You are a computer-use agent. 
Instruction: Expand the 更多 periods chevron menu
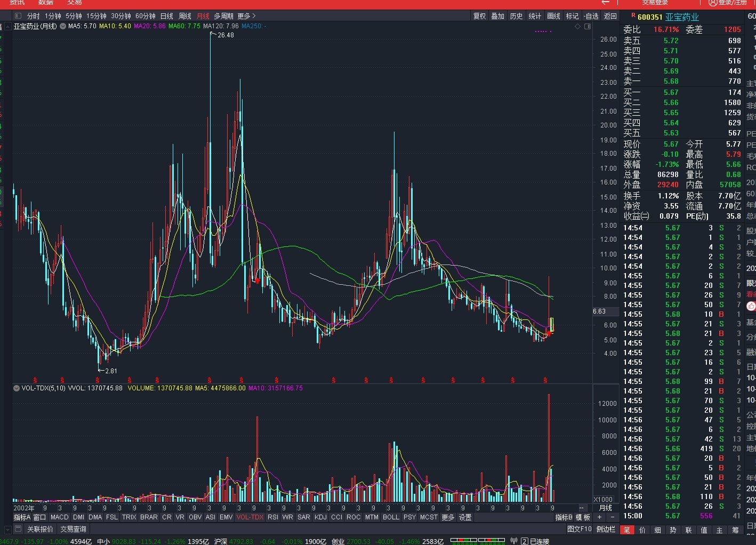[x=246, y=16]
